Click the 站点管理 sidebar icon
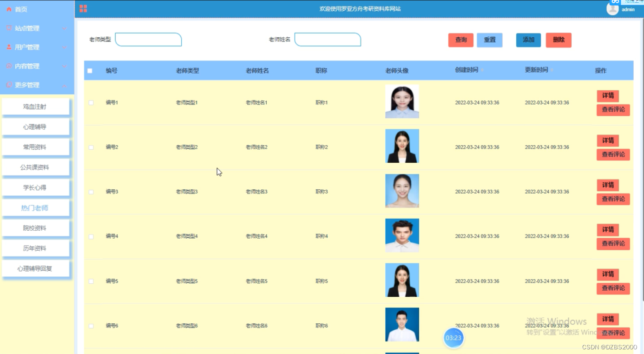 click(x=9, y=28)
